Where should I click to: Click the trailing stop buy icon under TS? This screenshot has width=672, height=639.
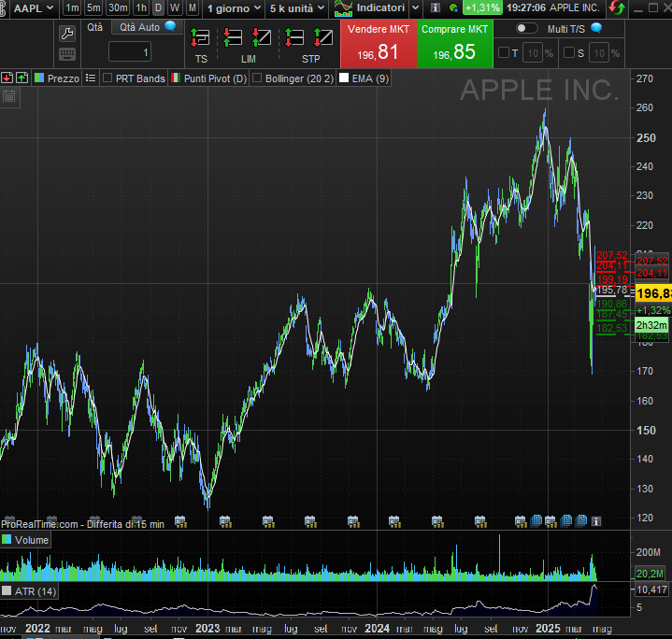coord(200,38)
